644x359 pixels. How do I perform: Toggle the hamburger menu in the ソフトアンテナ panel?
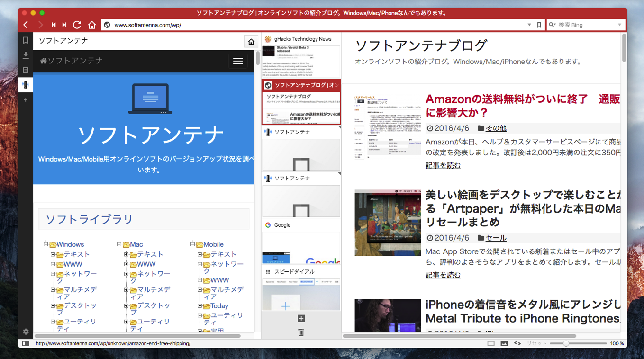point(238,61)
